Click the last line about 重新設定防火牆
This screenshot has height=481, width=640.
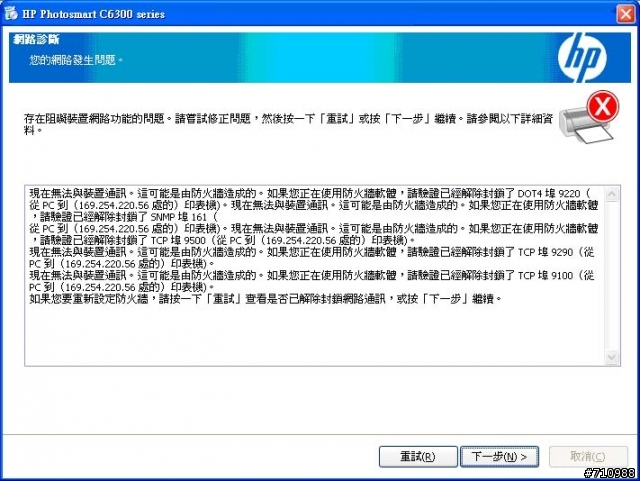[265, 299]
